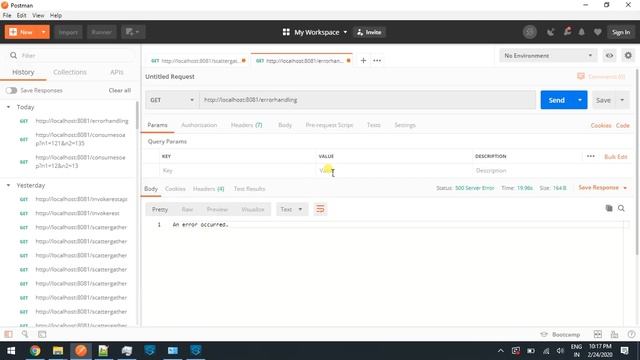Send the request
This screenshot has width=640, height=360.
click(x=557, y=100)
